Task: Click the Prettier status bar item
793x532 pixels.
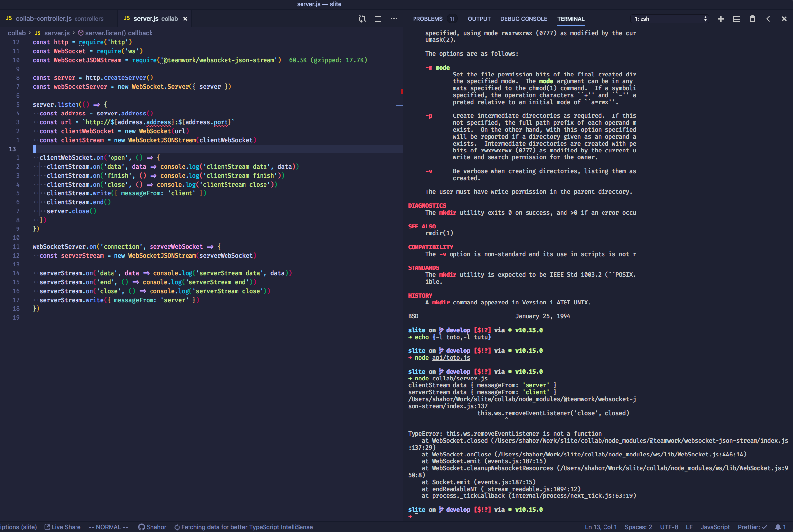Action: click(x=751, y=527)
